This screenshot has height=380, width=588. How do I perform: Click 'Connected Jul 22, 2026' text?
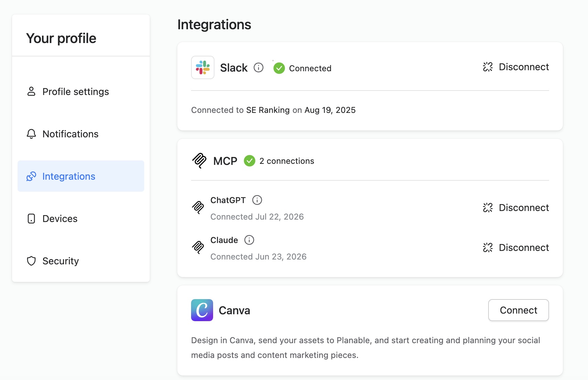(257, 217)
